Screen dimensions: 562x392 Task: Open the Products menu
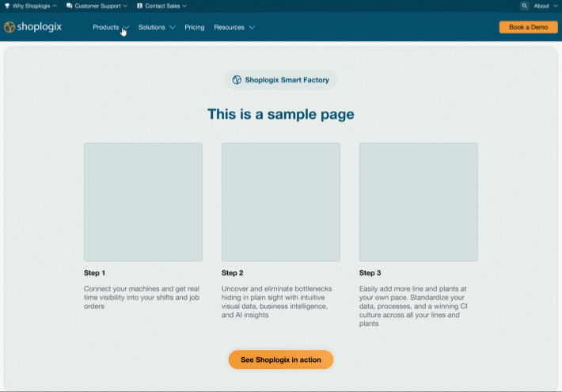point(106,27)
